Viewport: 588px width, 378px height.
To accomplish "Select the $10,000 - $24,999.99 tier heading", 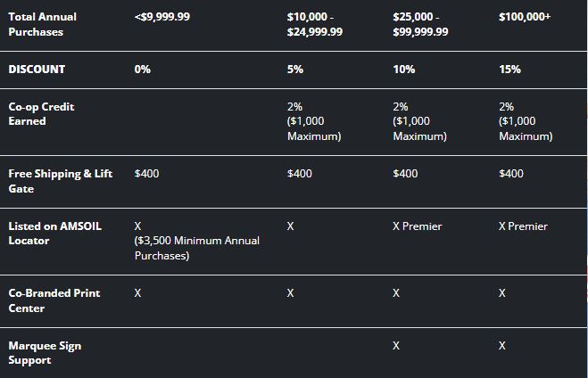I will [315, 24].
